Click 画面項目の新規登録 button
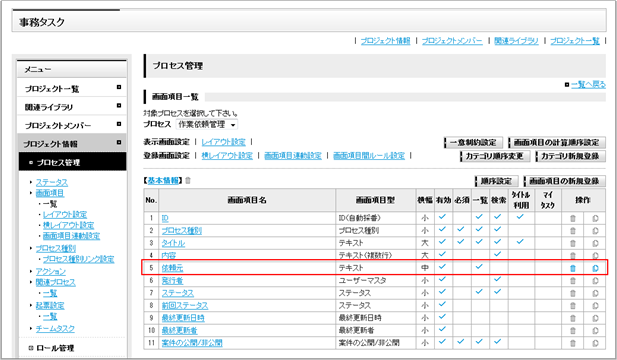The image size is (617, 360). pos(564,181)
